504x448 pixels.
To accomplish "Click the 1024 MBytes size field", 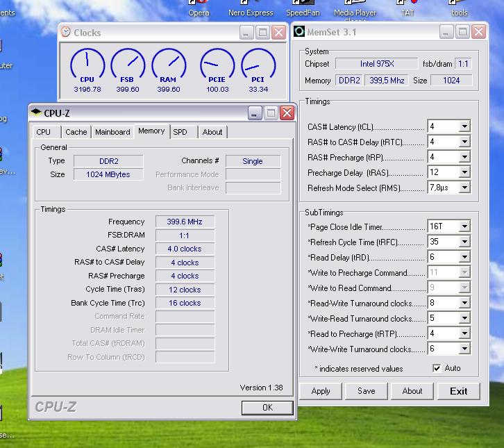I will (108, 174).
